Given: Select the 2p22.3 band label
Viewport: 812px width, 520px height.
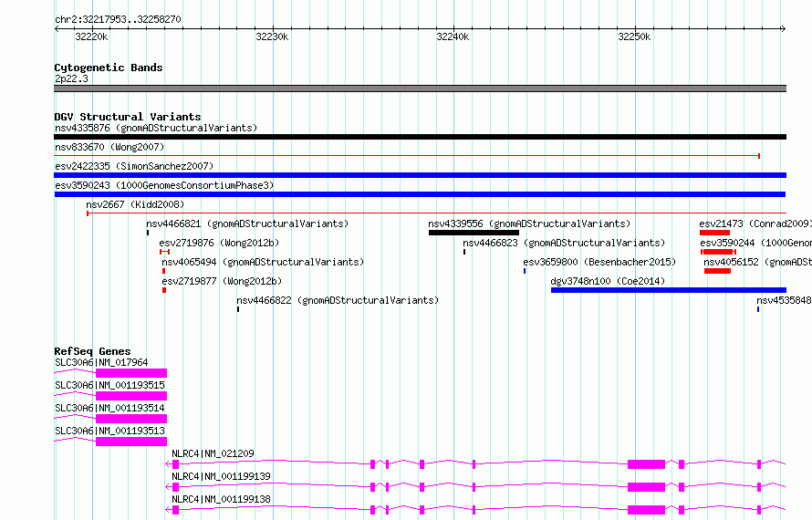Looking at the screenshot, I should (x=71, y=78).
